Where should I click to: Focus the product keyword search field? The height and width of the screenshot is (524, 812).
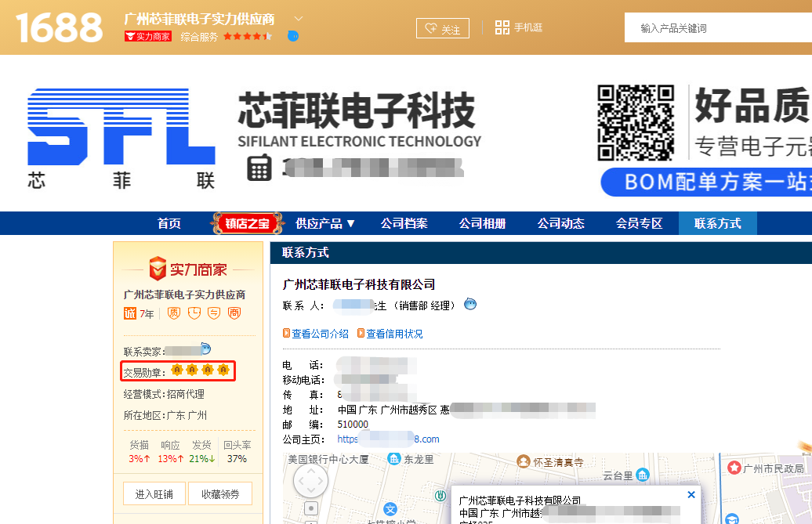(x=718, y=28)
